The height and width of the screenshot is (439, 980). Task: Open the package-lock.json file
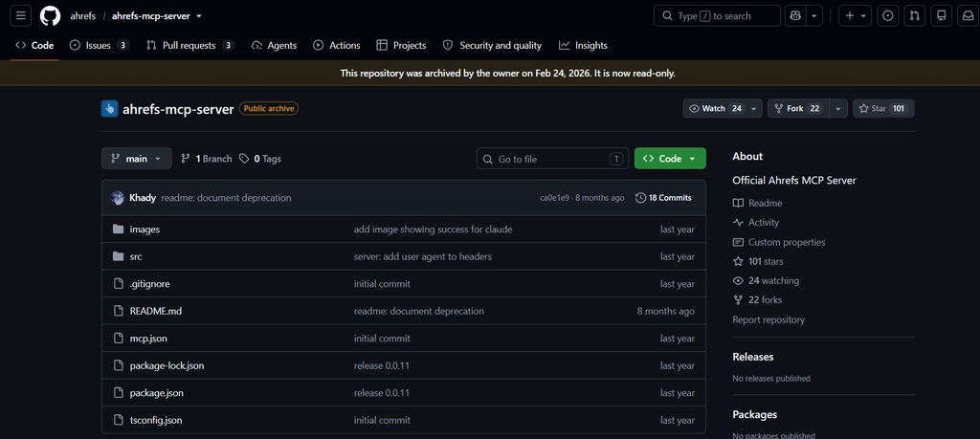click(x=167, y=365)
